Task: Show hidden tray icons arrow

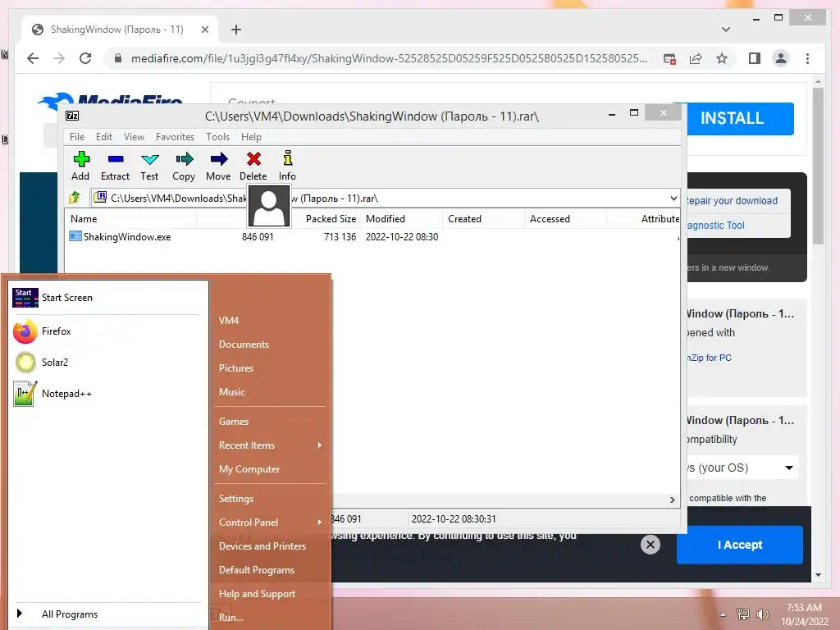Action: pos(723,614)
